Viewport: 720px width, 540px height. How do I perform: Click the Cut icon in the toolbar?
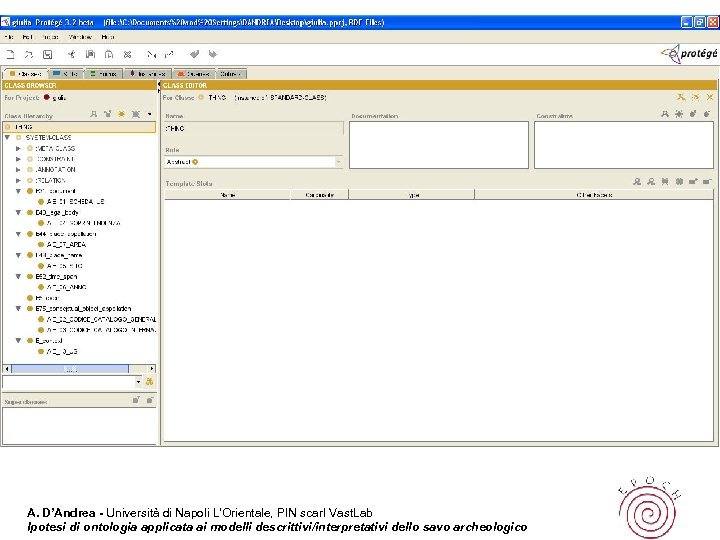pos(72,54)
